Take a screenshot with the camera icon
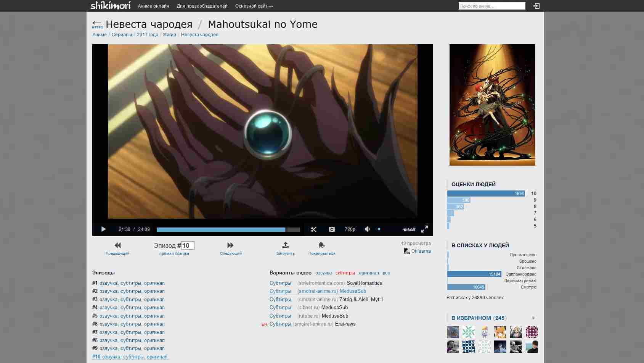 (x=332, y=229)
